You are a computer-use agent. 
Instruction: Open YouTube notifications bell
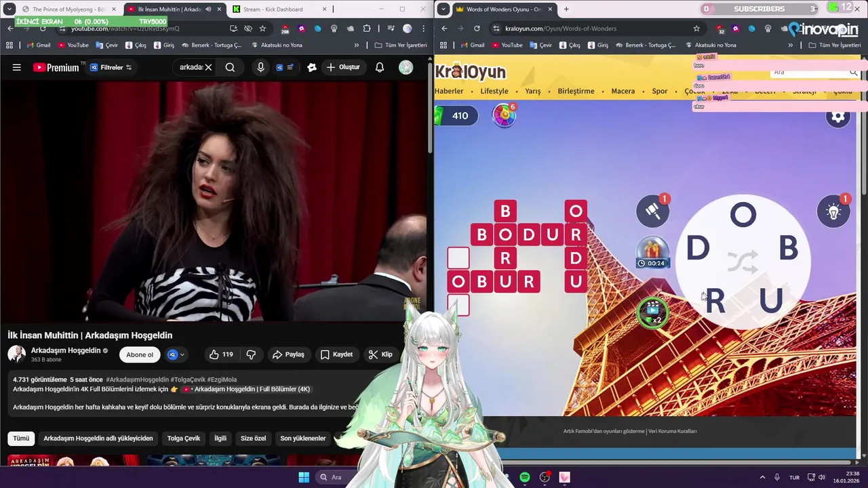point(380,67)
